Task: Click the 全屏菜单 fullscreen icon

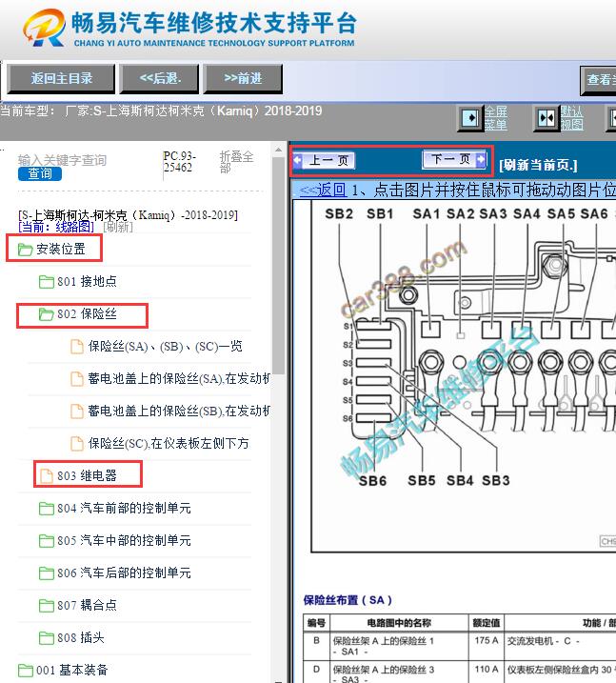Action: pos(470,117)
